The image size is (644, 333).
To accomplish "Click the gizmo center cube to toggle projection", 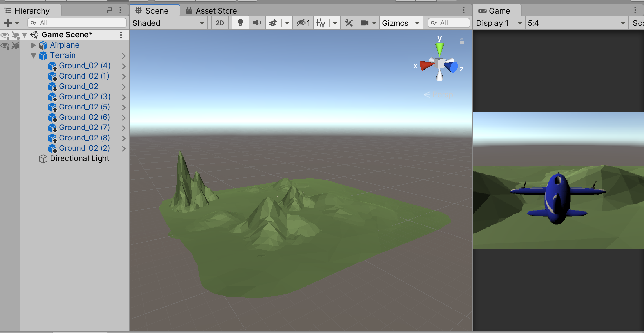I will (x=440, y=63).
